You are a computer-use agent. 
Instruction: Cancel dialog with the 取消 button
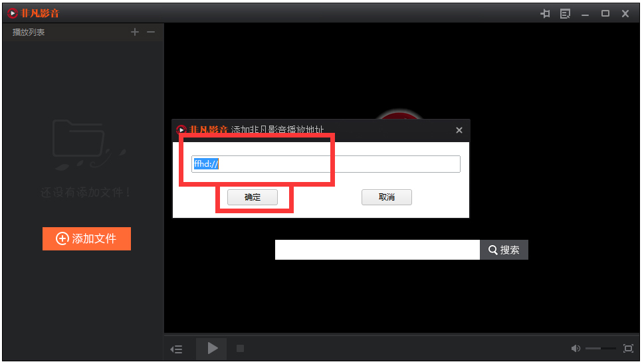(x=387, y=197)
